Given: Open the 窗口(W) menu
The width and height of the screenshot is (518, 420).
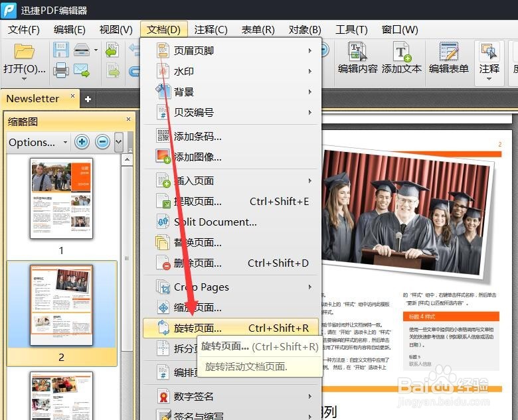Looking at the screenshot, I should pyautogui.click(x=400, y=30).
